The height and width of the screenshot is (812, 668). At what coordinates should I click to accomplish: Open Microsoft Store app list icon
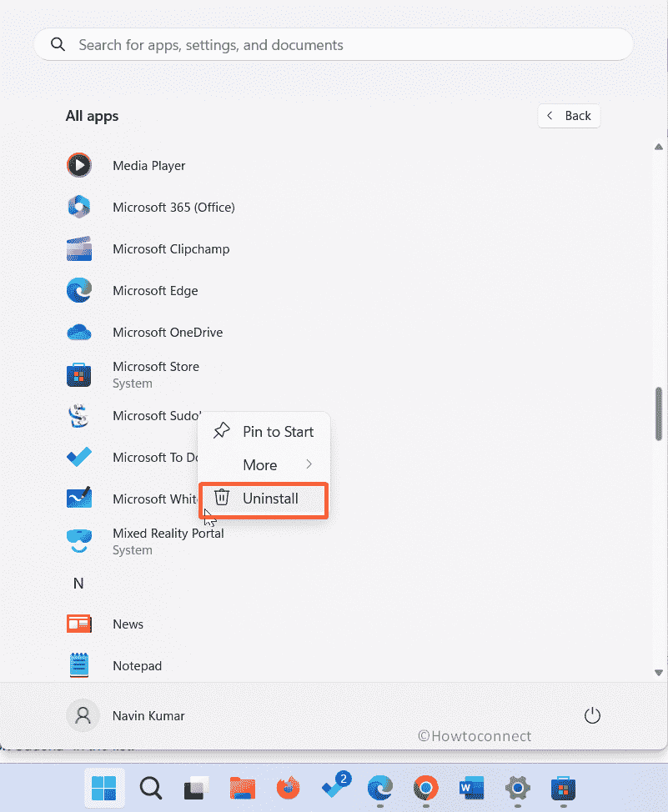[79, 374]
